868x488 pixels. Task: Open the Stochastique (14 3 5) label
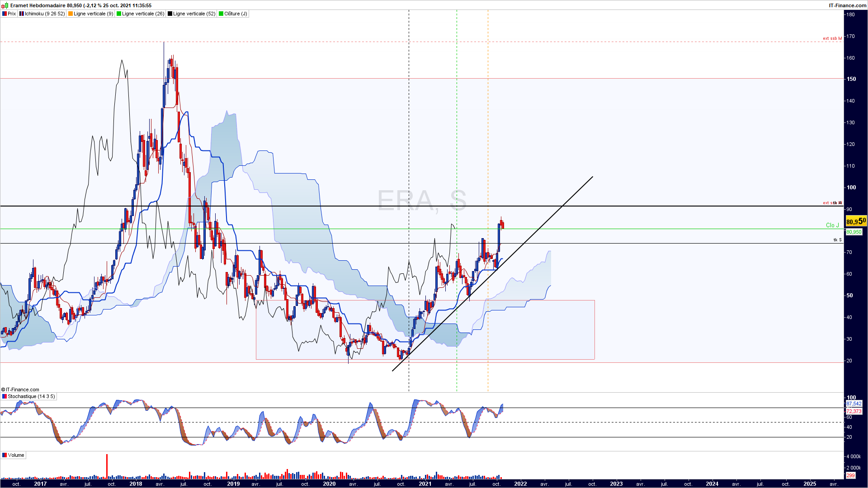31,397
